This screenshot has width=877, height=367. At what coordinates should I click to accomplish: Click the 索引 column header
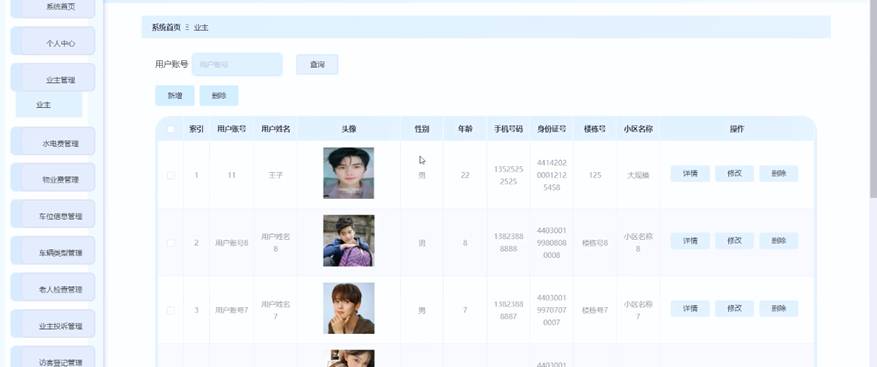[196, 129]
